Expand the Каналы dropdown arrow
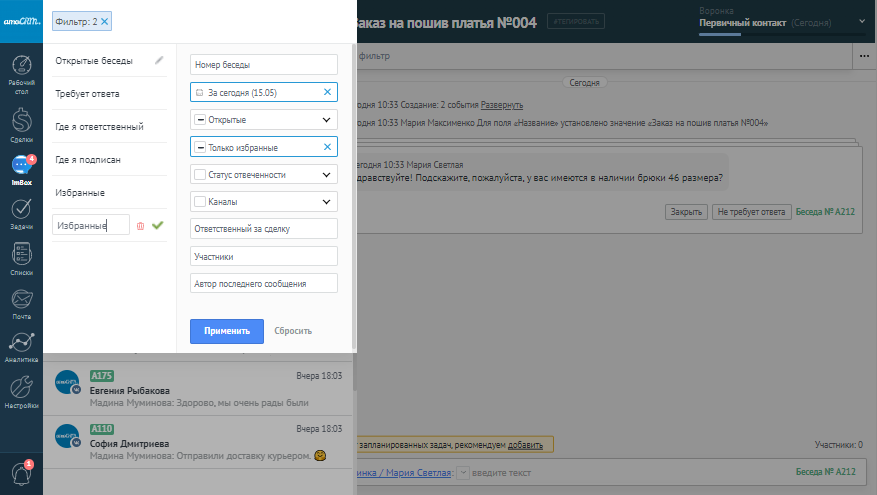 coord(326,202)
